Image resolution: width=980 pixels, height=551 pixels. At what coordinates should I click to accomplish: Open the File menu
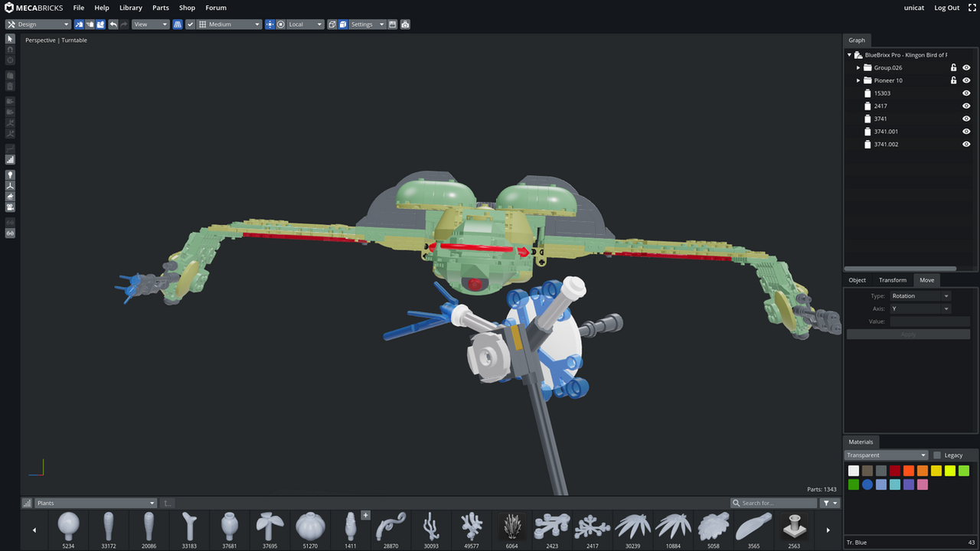pyautogui.click(x=79, y=8)
